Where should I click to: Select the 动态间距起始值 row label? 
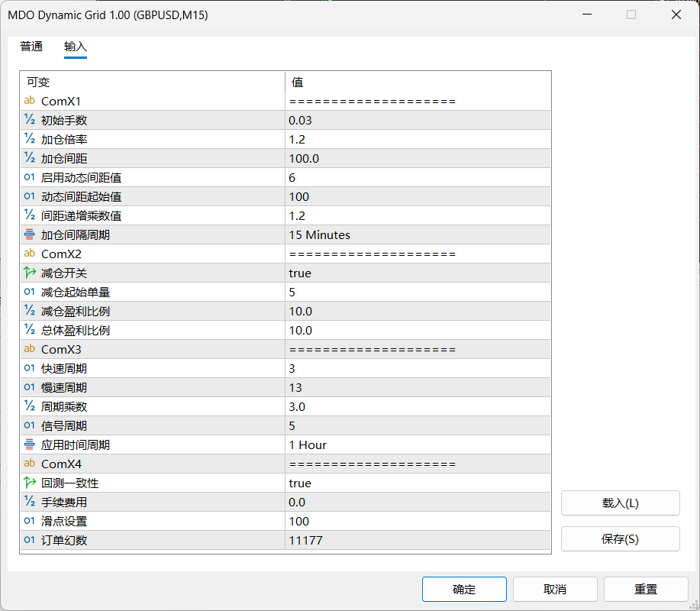[x=81, y=196]
